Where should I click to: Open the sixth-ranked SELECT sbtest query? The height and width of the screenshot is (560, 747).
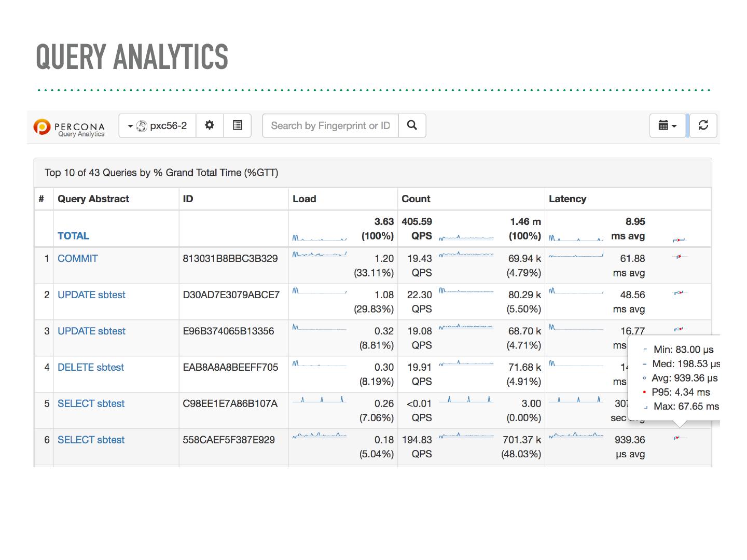(91, 440)
